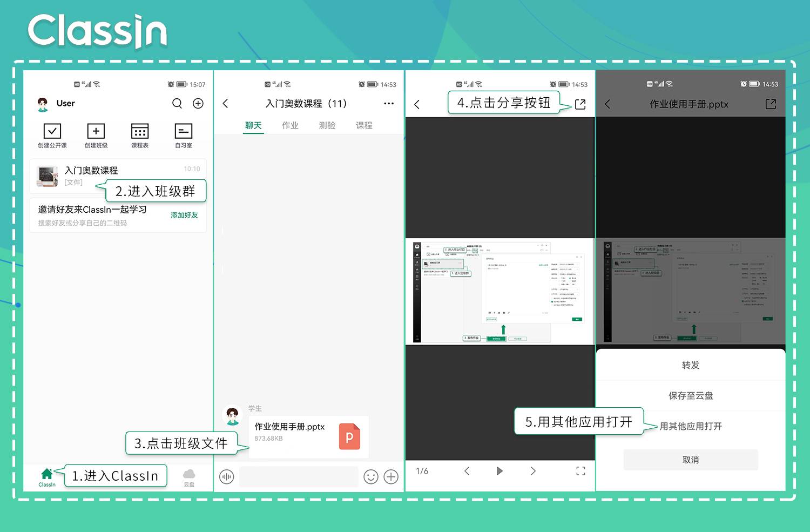Viewport: 810px width, 532px height.
Task: Choose 保存至云盘 option
Action: click(691, 396)
